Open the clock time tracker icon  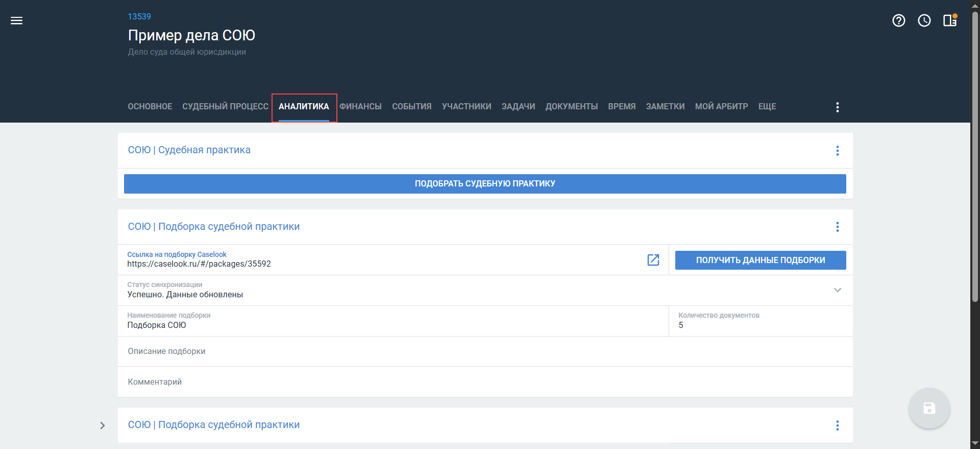coord(924,20)
